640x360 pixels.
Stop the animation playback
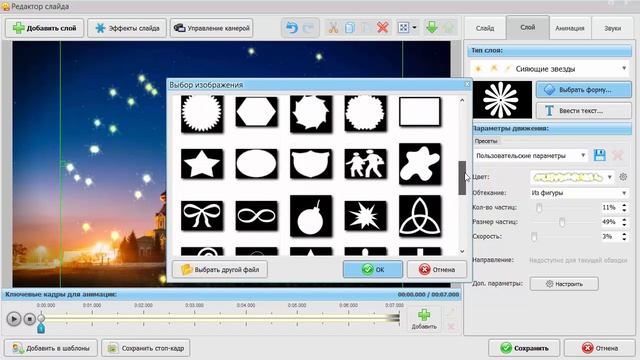pos(29,319)
